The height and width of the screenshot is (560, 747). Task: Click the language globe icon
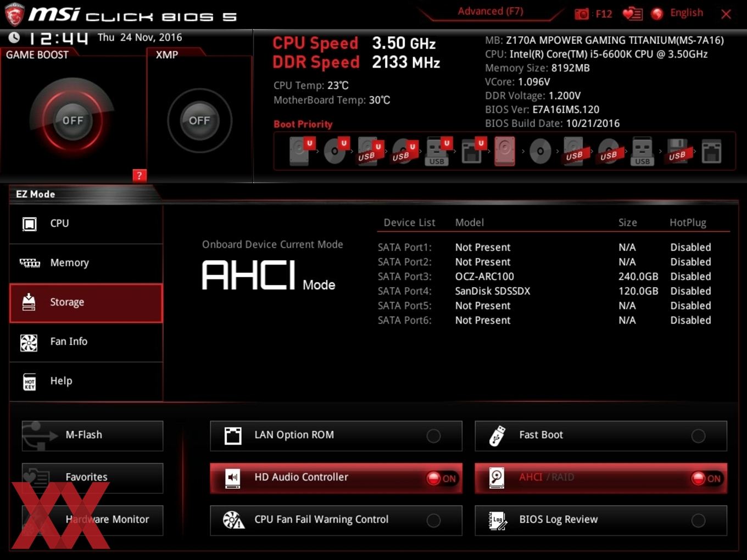pos(657,14)
